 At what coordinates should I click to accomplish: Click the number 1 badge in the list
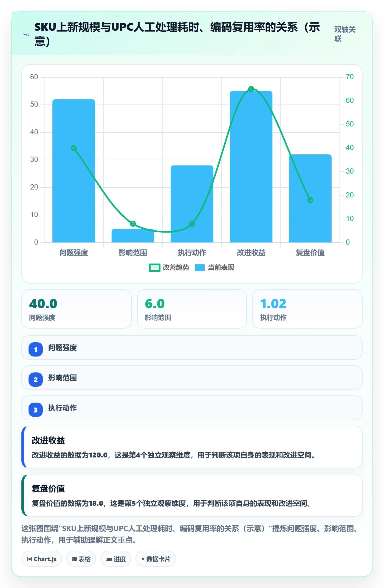[x=36, y=349]
